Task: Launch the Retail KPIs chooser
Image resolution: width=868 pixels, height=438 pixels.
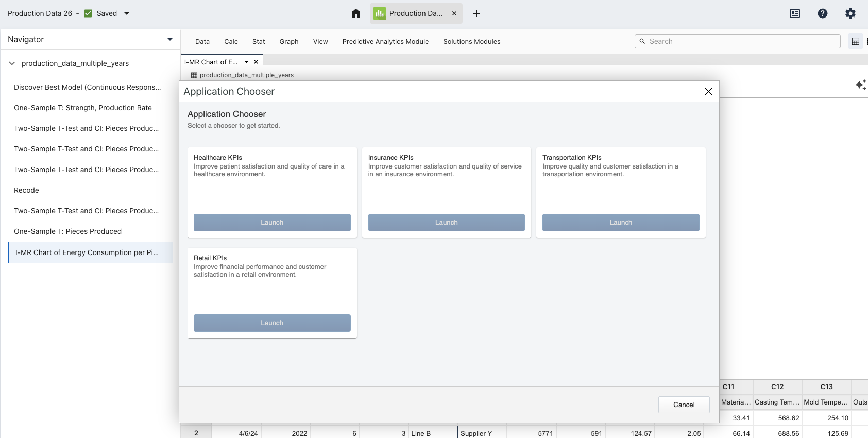Action: (x=272, y=323)
